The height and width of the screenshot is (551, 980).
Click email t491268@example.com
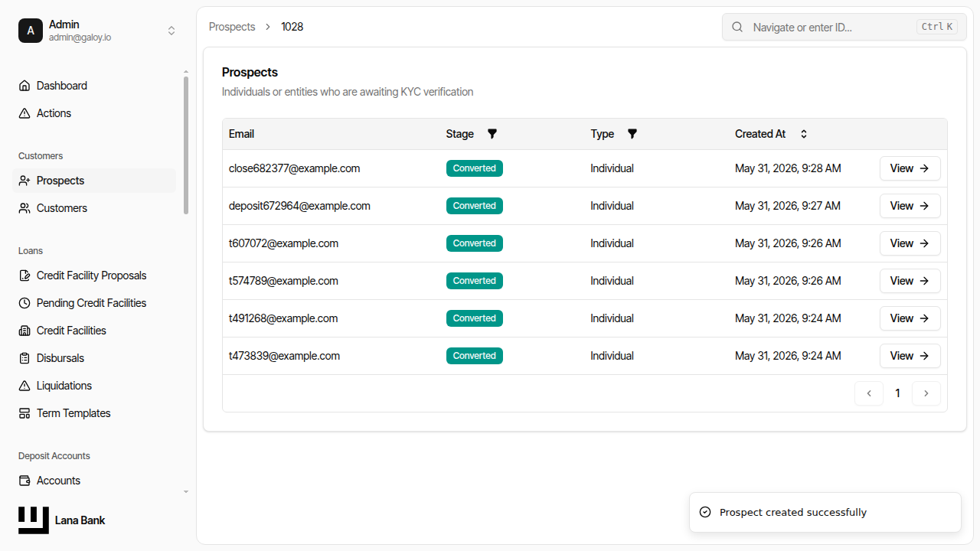283,318
